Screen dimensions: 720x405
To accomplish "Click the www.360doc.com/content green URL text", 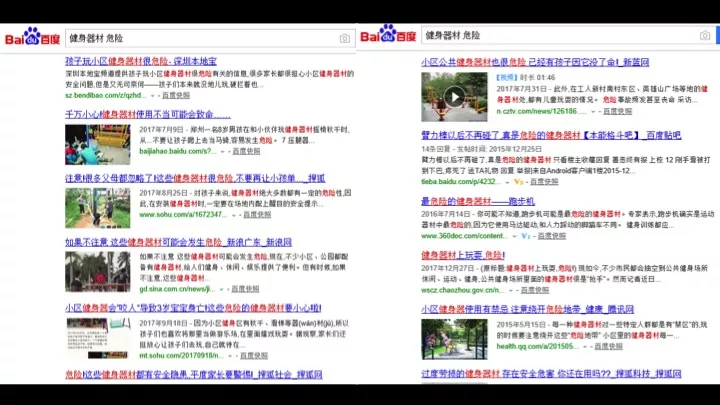I will pos(465,236).
